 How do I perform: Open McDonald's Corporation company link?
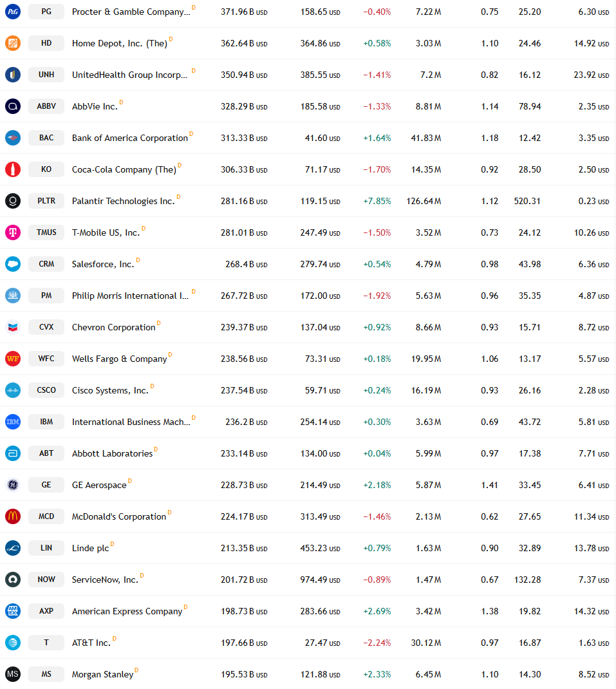(118, 516)
